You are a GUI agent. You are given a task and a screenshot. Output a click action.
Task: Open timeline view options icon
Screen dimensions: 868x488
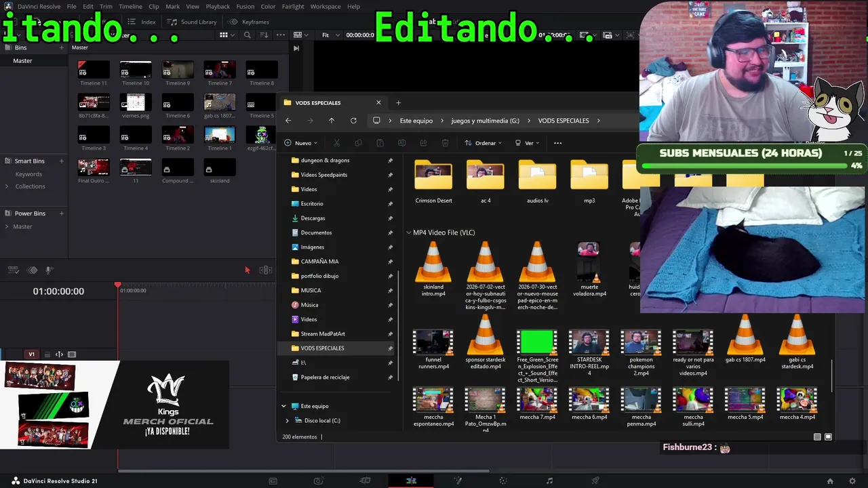13,270
